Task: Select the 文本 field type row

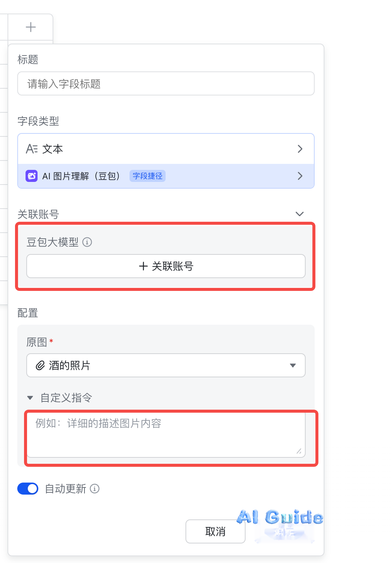Action: (x=166, y=149)
